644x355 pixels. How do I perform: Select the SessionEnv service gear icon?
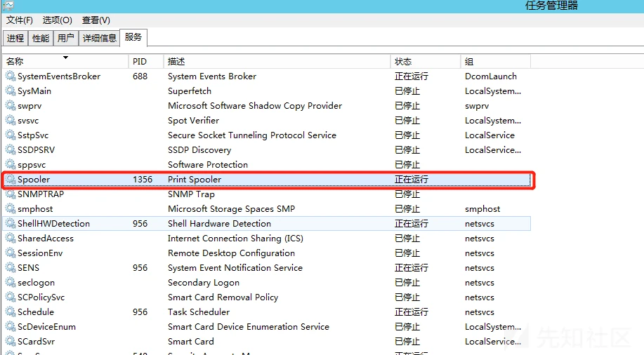click(x=11, y=253)
